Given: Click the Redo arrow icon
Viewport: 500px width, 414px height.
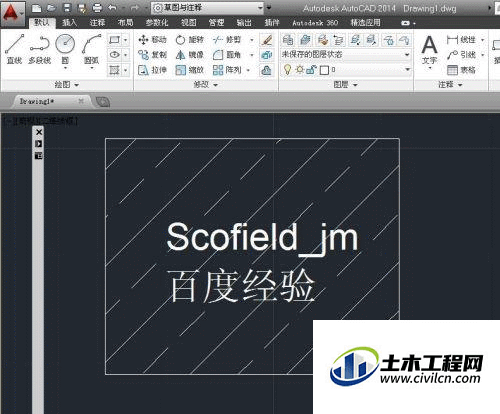Looking at the screenshot, I should (134, 8).
